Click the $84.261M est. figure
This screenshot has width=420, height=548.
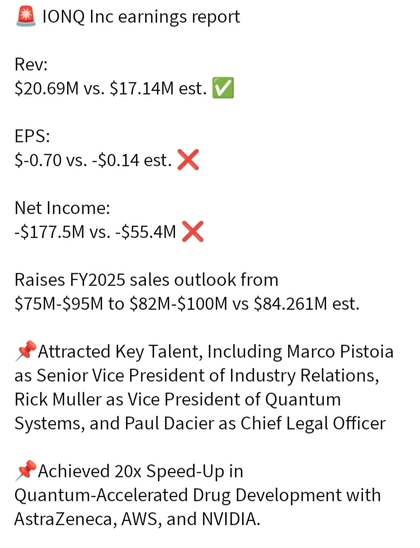[x=306, y=303]
